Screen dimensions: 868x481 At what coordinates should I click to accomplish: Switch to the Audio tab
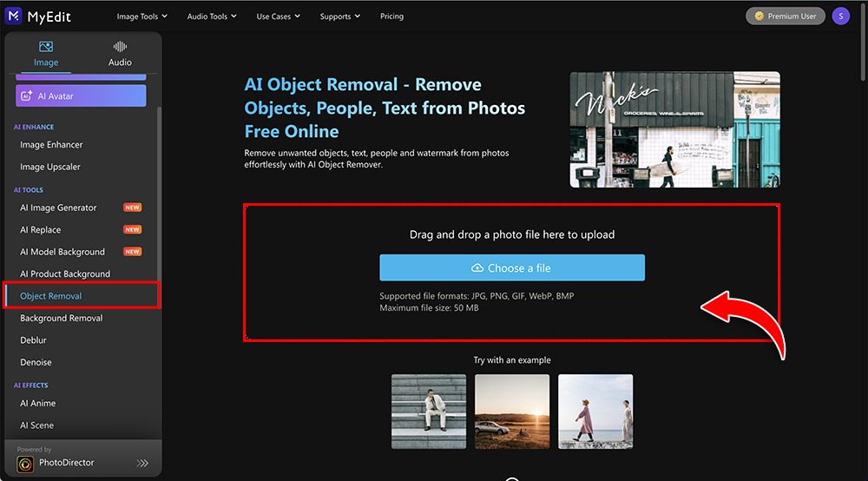coord(120,54)
